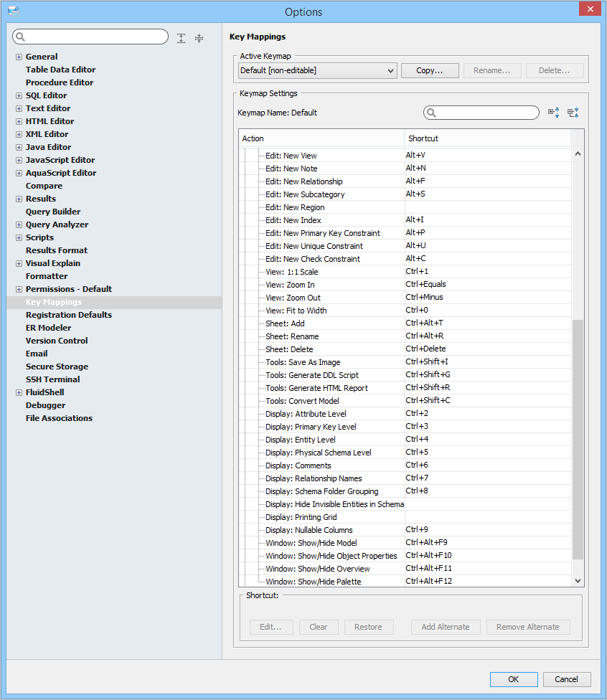This screenshot has width=607, height=700.
Task: Select 'Edit: New View' row
Action: (x=405, y=156)
